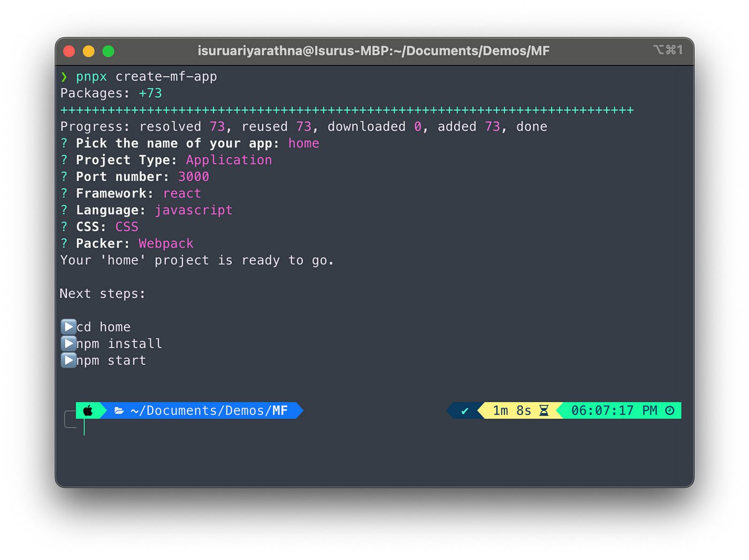The height and width of the screenshot is (560, 749).
Task: Click the 'Packer:' question label
Action: click(x=103, y=243)
